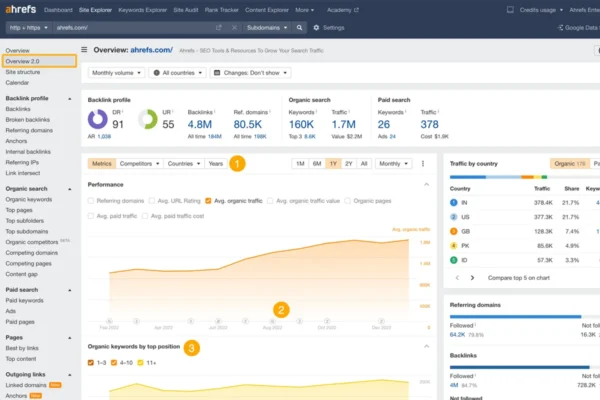Enable Organic pages checkbox
The width and height of the screenshot is (600, 400).
[x=347, y=201]
